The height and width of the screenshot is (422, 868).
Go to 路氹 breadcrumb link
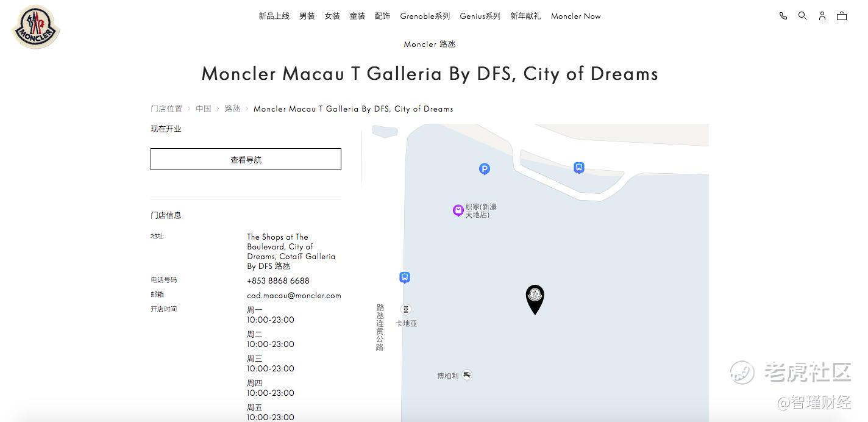coord(232,109)
